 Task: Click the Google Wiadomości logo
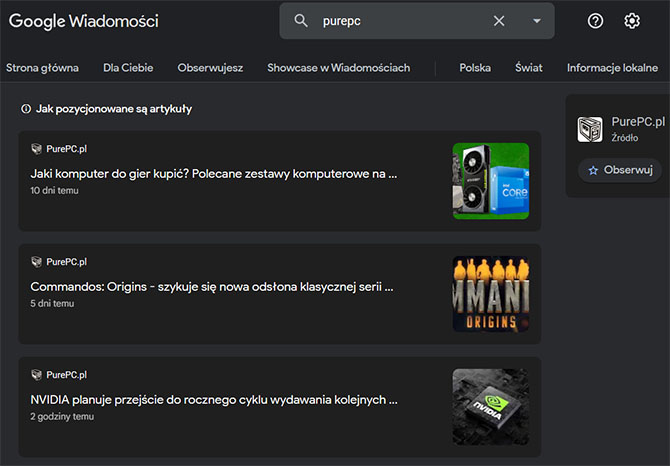click(84, 21)
